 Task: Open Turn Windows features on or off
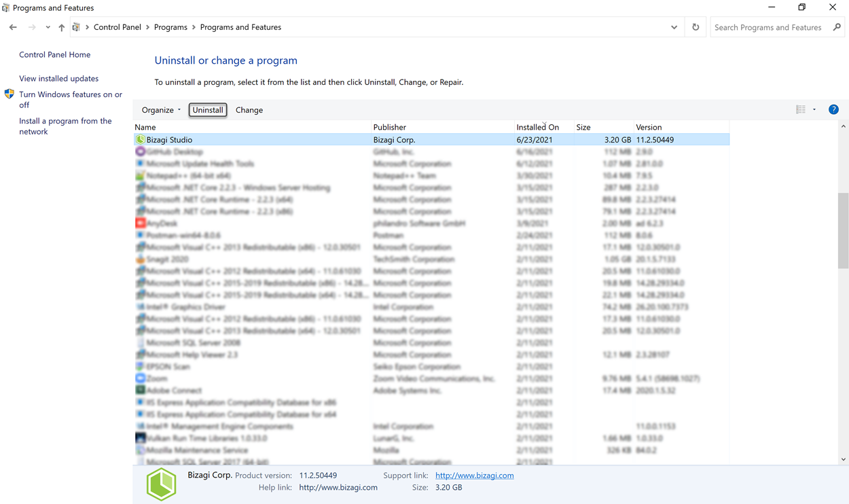coord(71,100)
